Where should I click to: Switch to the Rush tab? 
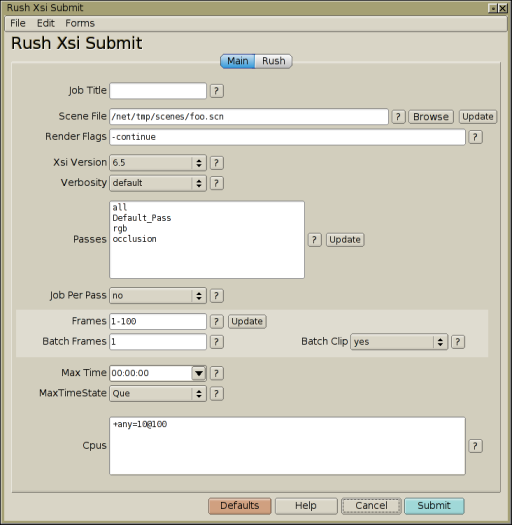click(274, 61)
